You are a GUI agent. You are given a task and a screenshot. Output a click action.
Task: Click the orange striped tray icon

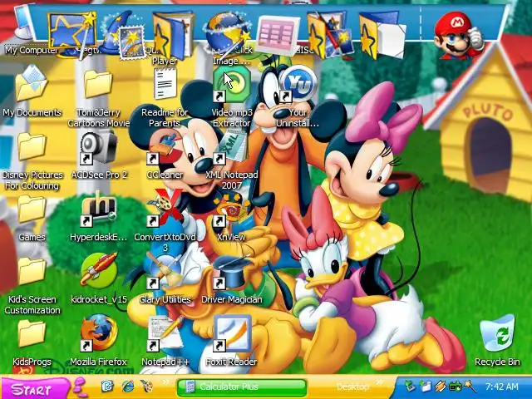[440, 386]
